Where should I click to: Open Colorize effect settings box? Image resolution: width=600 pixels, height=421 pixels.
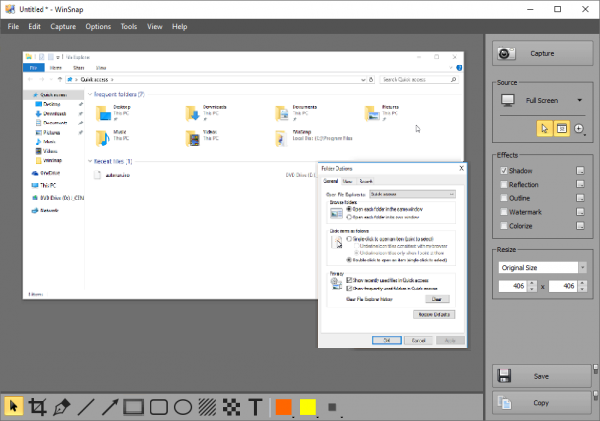tap(580, 226)
